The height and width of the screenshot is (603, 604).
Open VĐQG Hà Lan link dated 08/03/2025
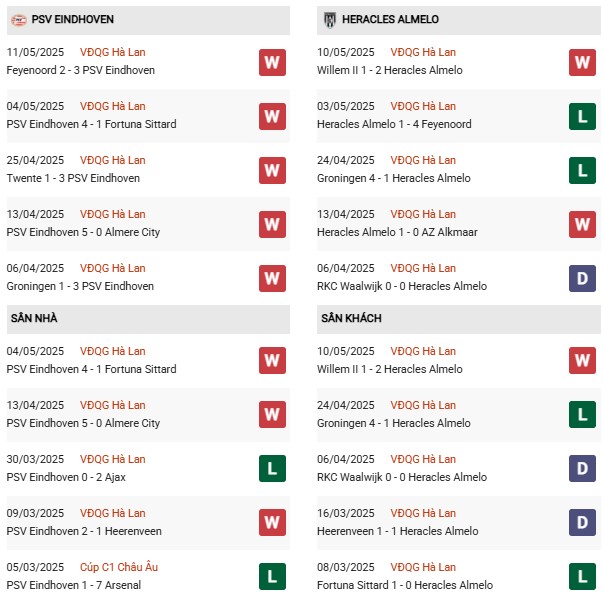pyautogui.click(x=423, y=567)
